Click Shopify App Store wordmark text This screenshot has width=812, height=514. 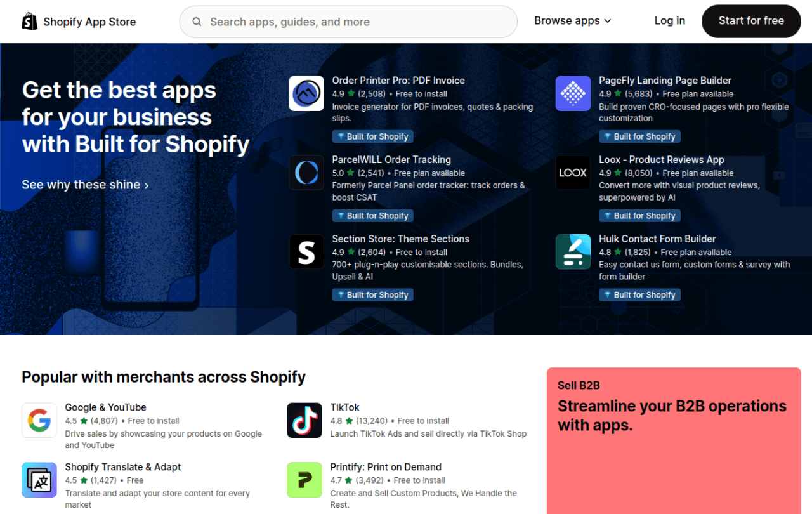pyautogui.click(x=89, y=22)
